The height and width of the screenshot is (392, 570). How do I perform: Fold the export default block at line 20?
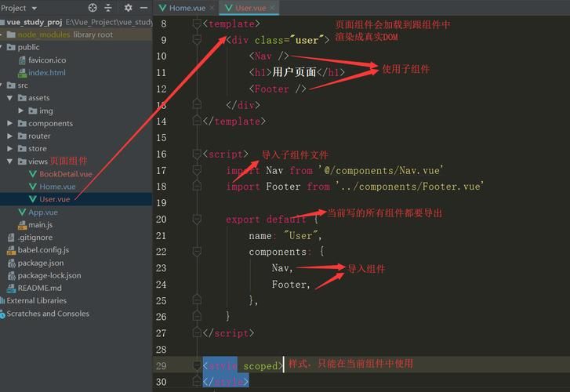click(x=197, y=220)
